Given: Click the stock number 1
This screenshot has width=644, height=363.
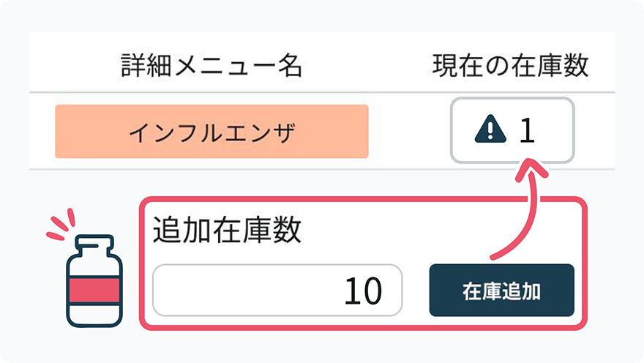Looking at the screenshot, I should coord(527,130).
